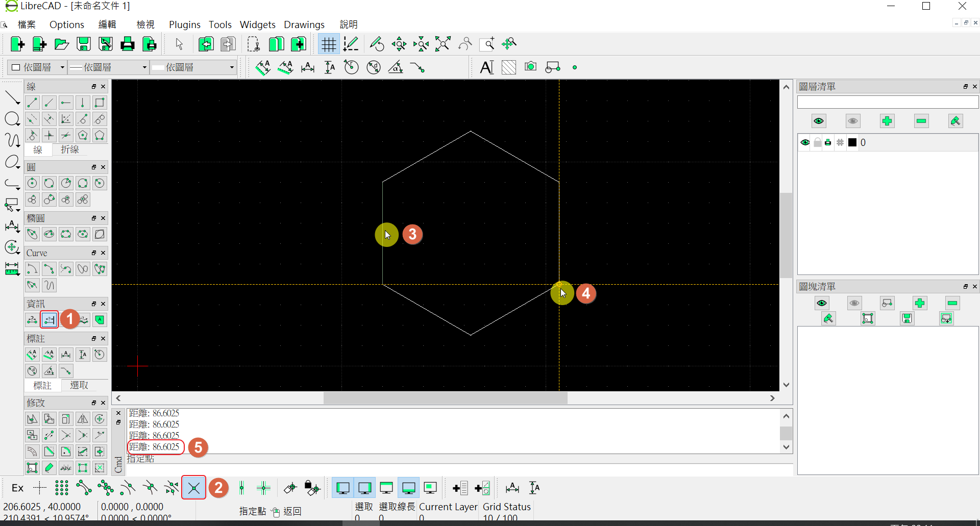Click the Insert image icon
The image size is (980, 526).
[531, 67]
